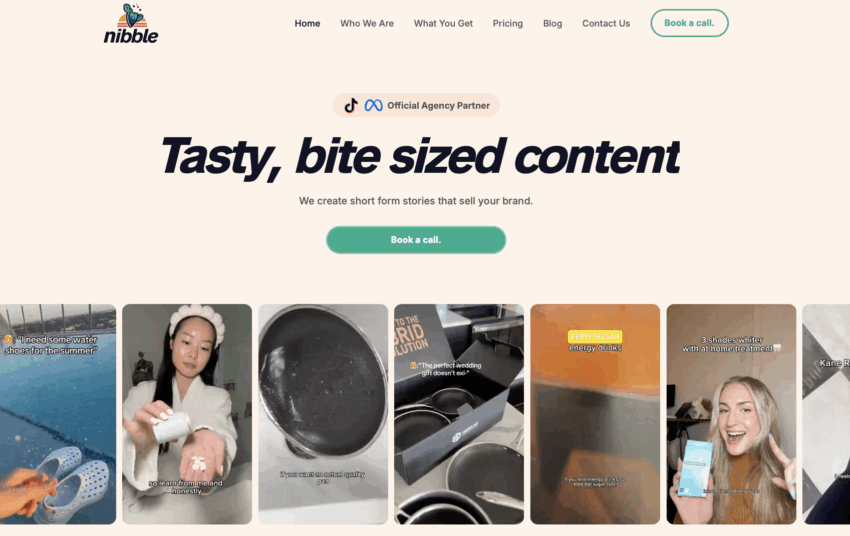The width and height of the screenshot is (850, 536).
Task: Open the water shoes pool video
Action: (58, 414)
